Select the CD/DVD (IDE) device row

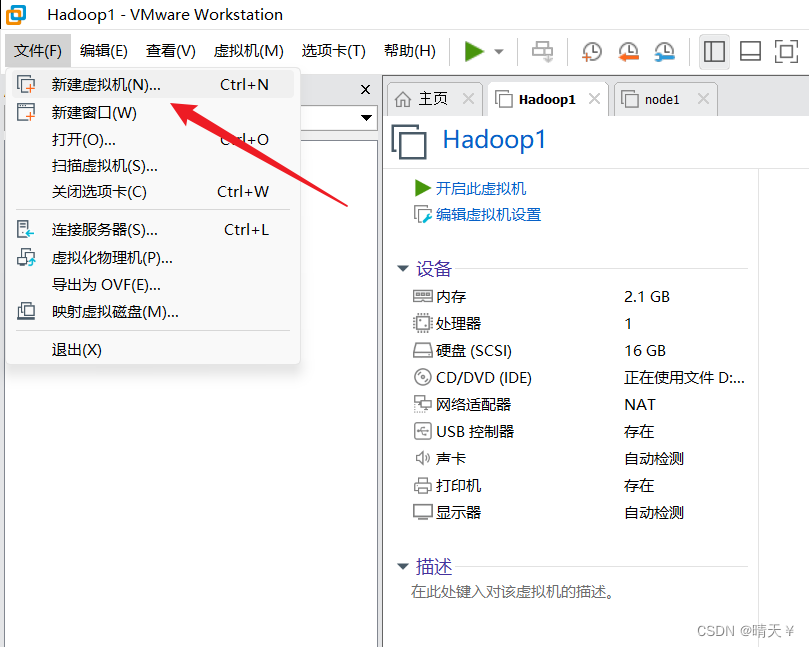click(x=580, y=378)
